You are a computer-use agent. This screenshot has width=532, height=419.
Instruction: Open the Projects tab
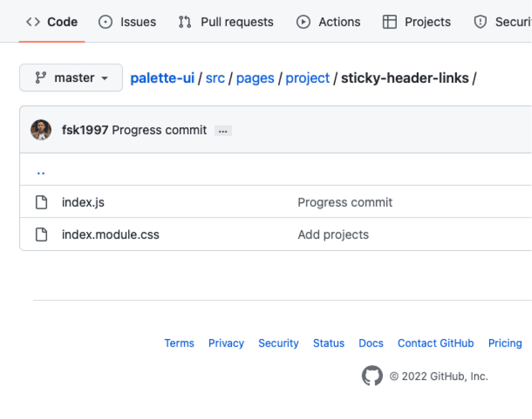tap(417, 22)
